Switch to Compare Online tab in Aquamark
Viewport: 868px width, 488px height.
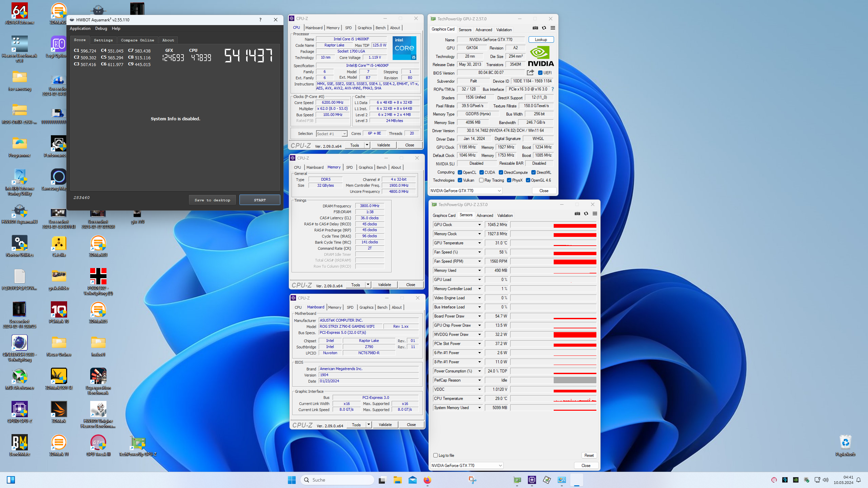click(137, 40)
